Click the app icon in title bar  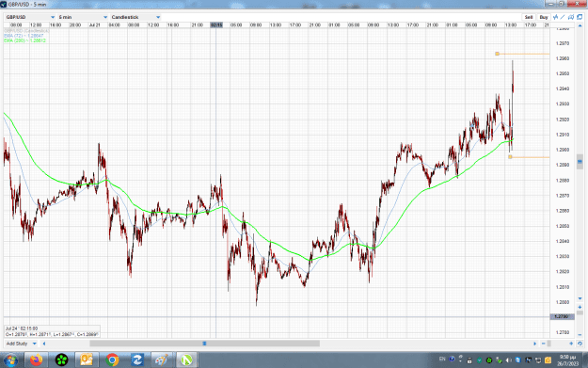point(4,4)
